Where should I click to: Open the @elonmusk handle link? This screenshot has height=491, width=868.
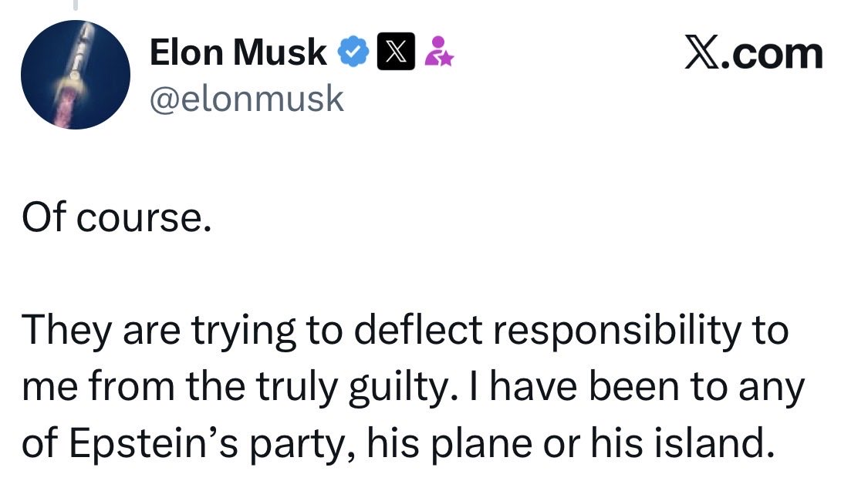pos(247,99)
